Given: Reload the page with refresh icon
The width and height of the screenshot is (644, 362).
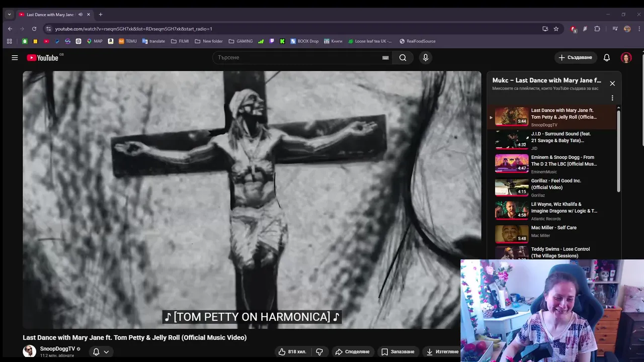Looking at the screenshot, I should point(34,29).
